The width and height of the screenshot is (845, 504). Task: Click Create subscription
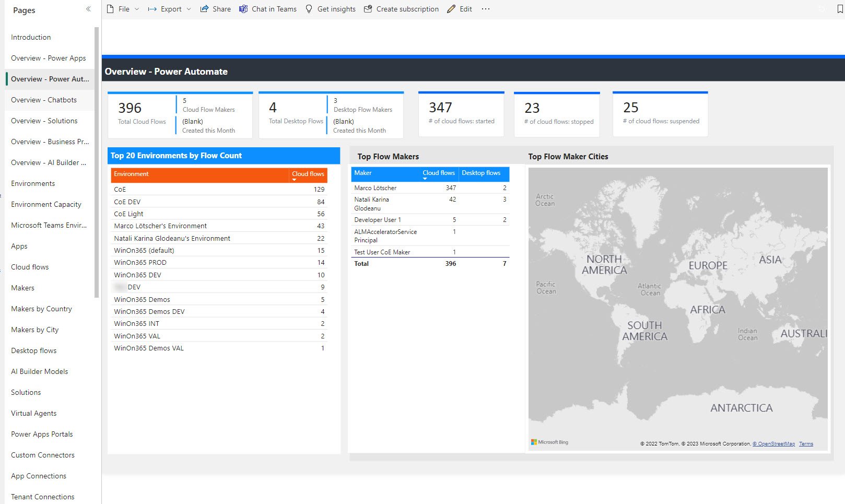coord(402,9)
